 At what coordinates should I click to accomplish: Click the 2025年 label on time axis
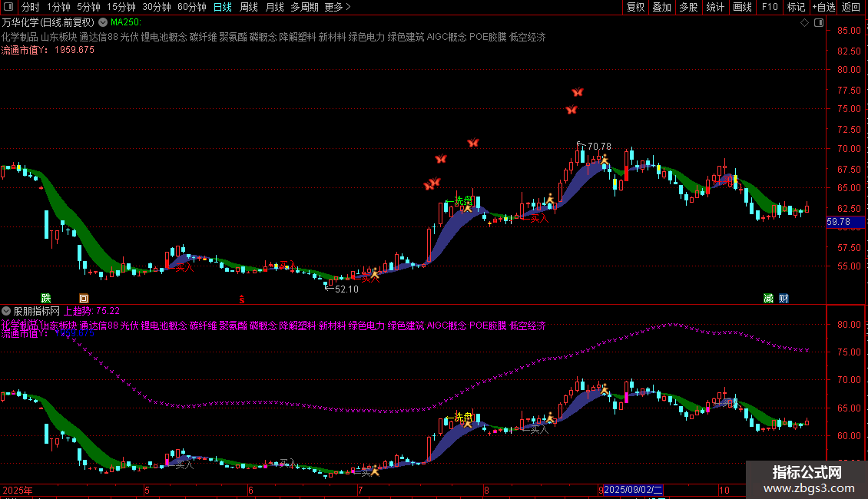[x=18, y=490]
